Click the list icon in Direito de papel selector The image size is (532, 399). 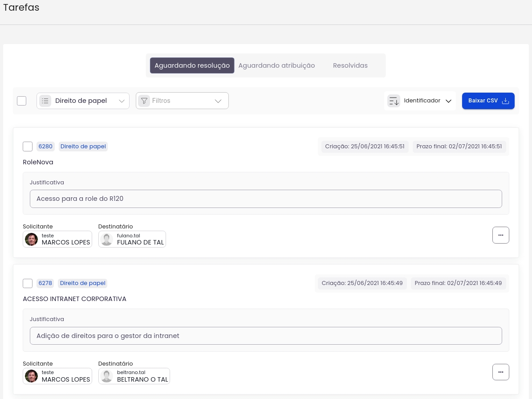[45, 101]
